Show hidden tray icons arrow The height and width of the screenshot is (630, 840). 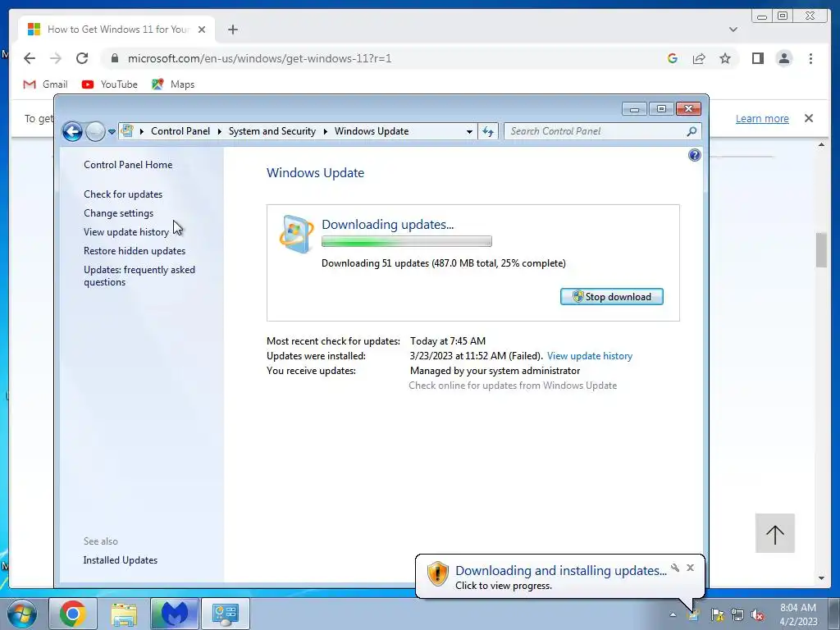click(673, 614)
